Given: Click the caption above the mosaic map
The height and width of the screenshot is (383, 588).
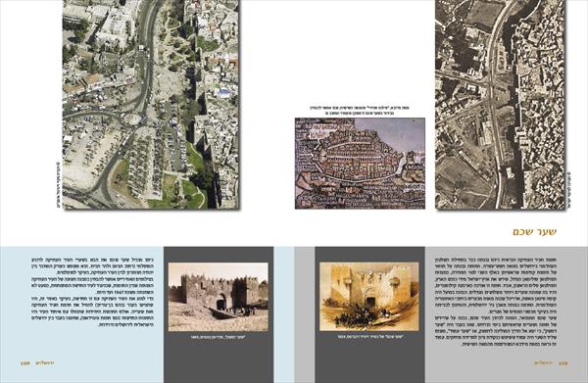Looking at the screenshot, I should [x=360, y=110].
